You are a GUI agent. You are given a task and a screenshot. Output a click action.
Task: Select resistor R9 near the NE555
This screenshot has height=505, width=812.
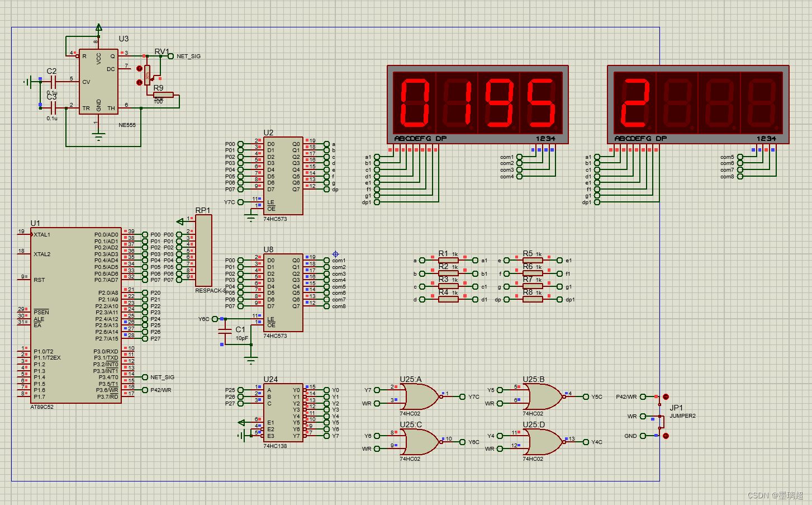coord(163,95)
